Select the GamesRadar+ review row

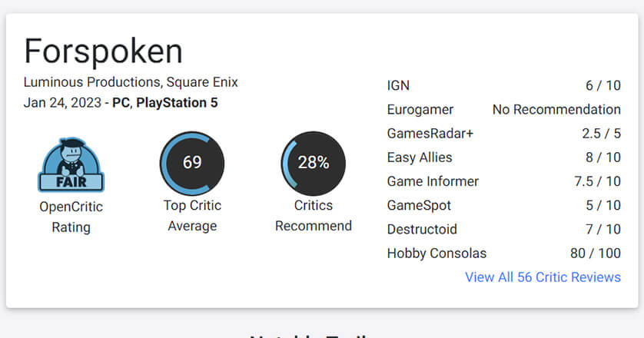tap(503, 134)
